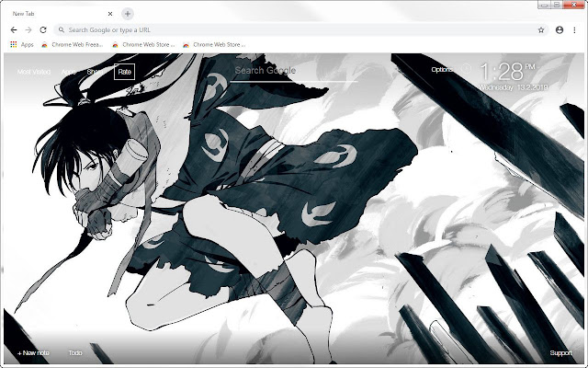Screen dimensions: 588x368
Task: Focus the Search Google box on the page
Action: click(294, 72)
